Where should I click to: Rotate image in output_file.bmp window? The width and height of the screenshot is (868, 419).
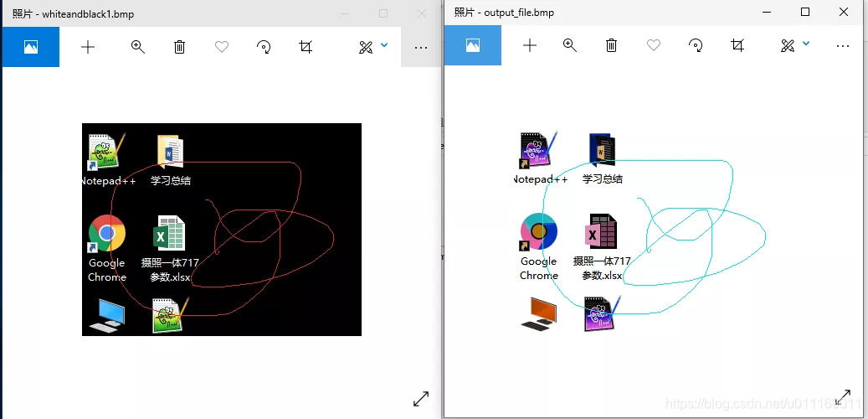[x=696, y=45]
